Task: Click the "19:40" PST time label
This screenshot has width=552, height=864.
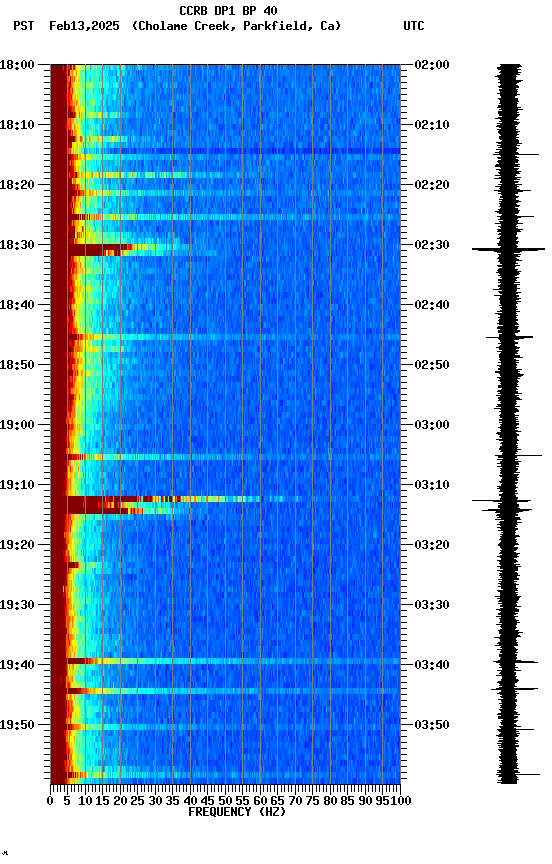Action: [x=17, y=665]
